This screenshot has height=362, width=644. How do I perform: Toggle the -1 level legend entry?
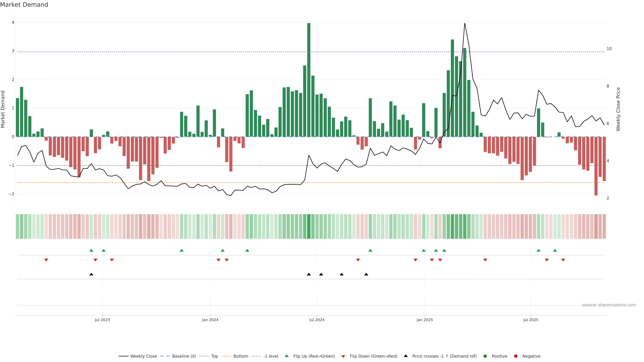(271, 356)
